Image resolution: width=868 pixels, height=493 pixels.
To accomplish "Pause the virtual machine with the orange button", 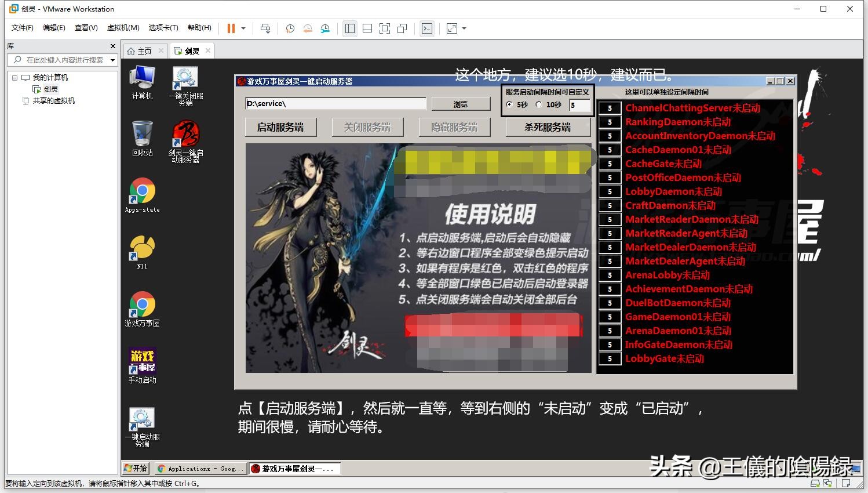I will click(x=231, y=28).
